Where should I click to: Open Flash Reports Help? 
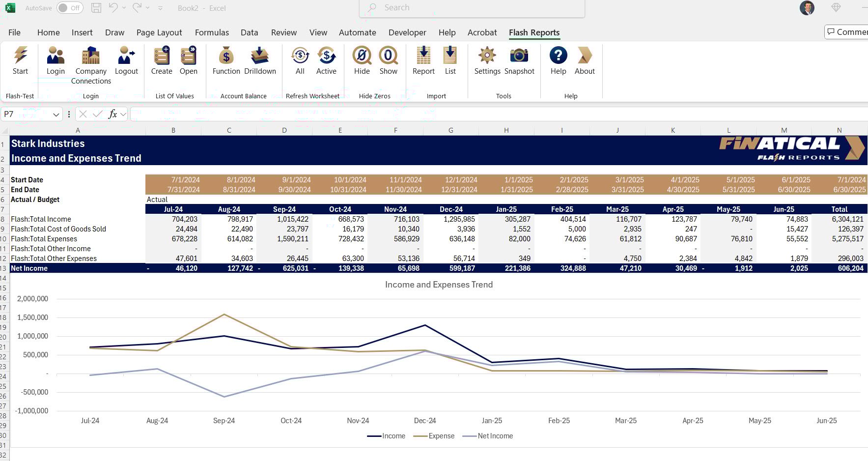(x=558, y=61)
